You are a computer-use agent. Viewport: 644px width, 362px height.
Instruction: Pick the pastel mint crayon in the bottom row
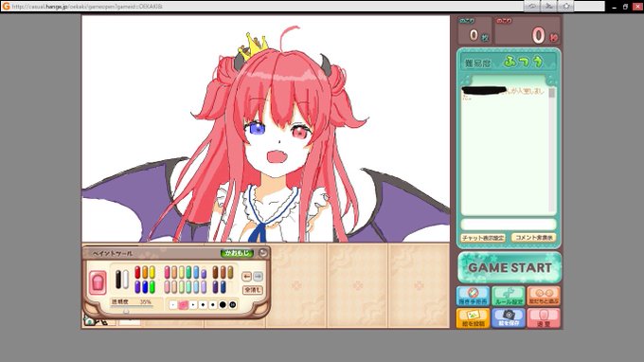[188, 287]
